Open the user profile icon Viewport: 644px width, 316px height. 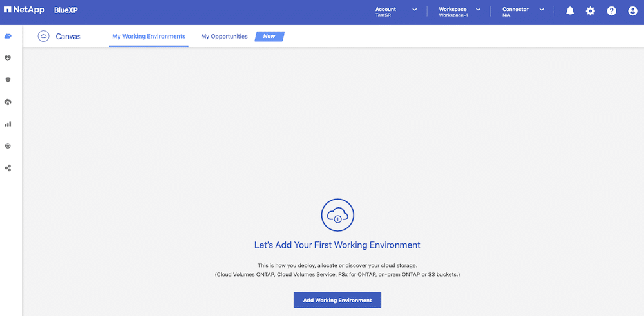tap(632, 12)
